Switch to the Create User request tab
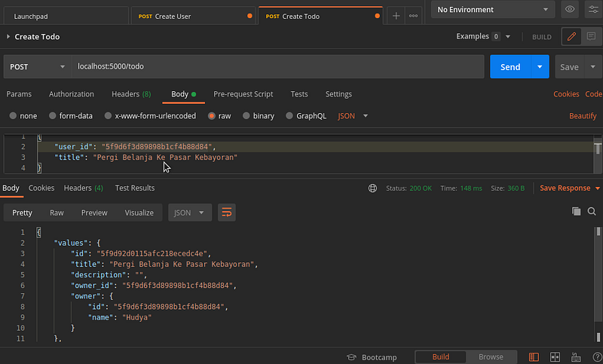 tap(193, 16)
